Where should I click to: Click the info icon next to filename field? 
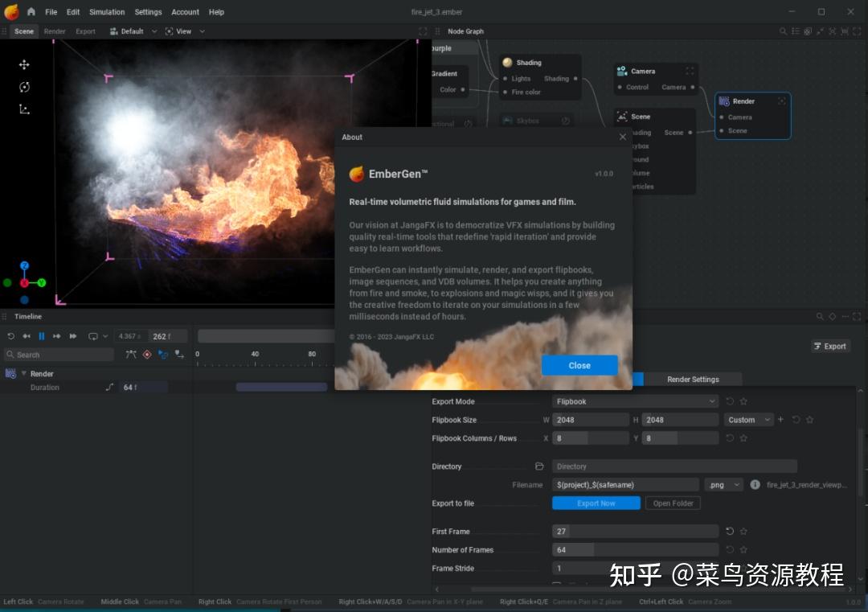click(754, 485)
